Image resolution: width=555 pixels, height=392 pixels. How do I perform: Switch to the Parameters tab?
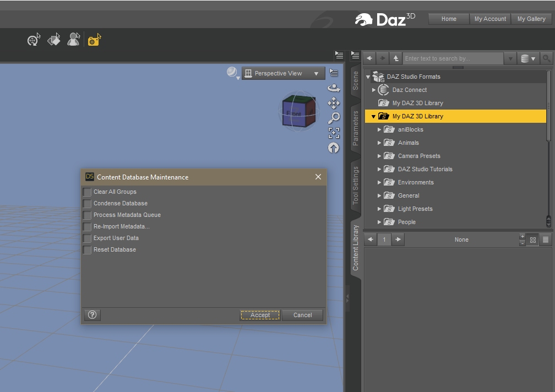coord(355,128)
